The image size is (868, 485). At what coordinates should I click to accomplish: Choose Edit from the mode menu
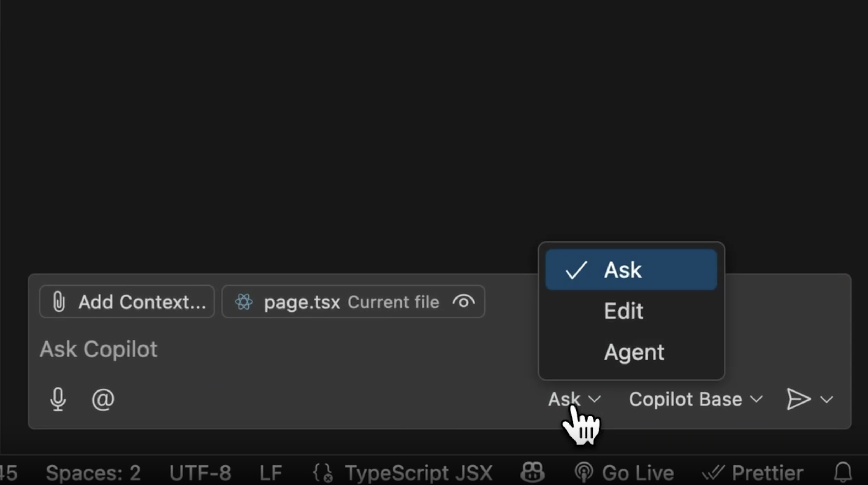[x=631, y=311]
